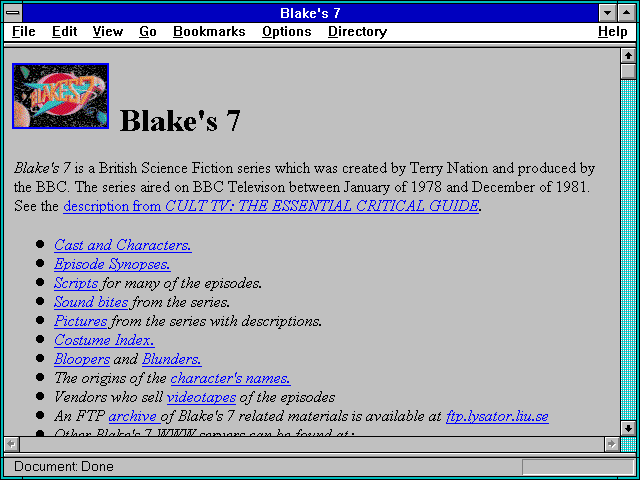Screen dimensions: 640x480
Task: Click the vertical scrollbar up arrow
Action: coord(628,56)
